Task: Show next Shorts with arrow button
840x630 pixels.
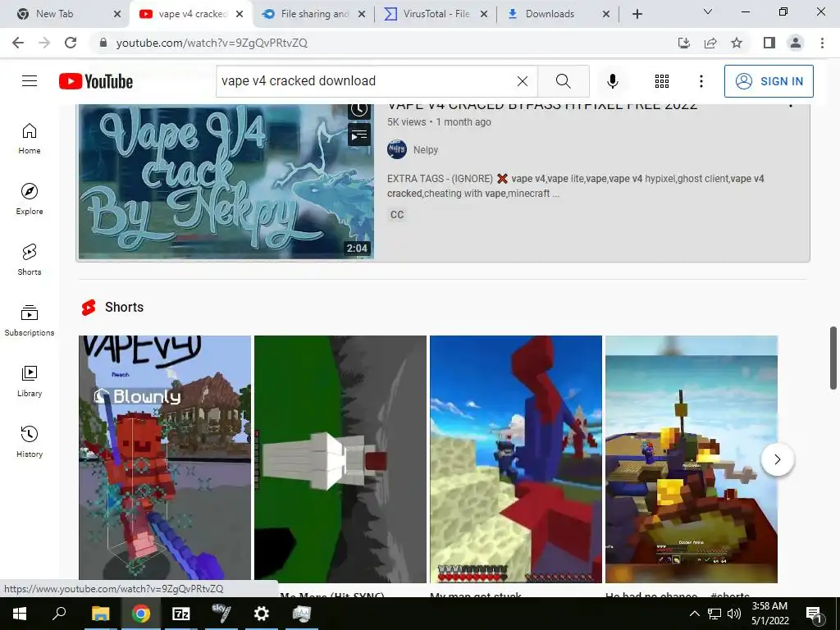Action: tap(778, 459)
